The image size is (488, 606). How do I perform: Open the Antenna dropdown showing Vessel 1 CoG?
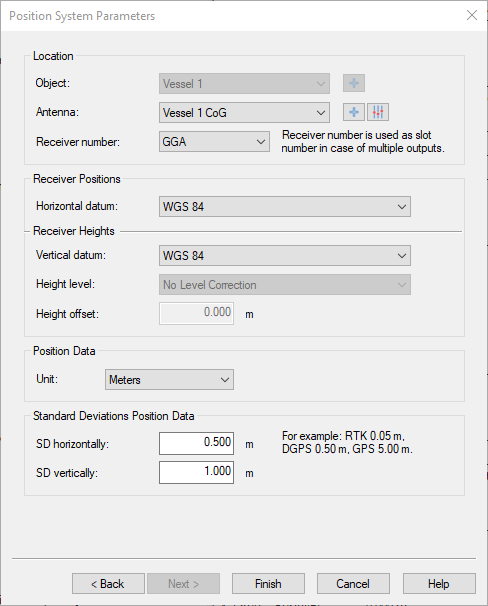pyautogui.click(x=244, y=112)
